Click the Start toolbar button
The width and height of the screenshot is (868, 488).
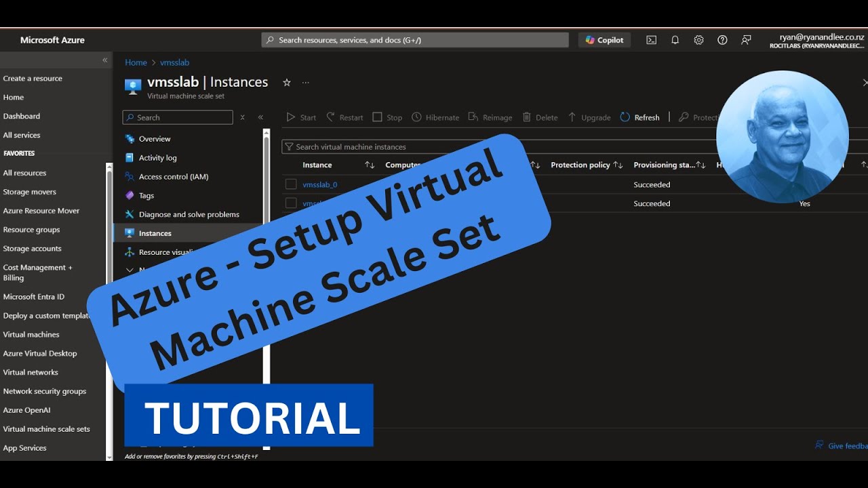click(301, 117)
